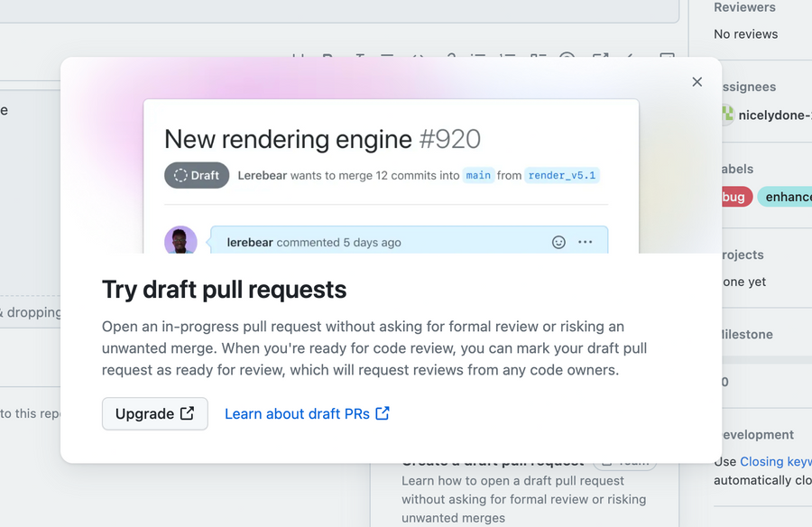This screenshot has width=812, height=527.
Task: Select the main branch label
Action: [x=478, y=175]
